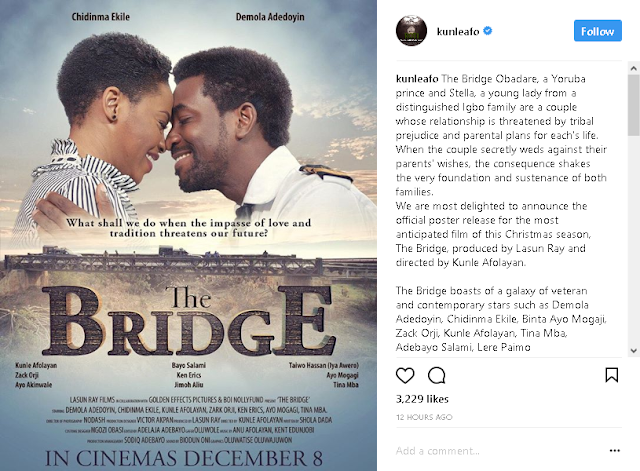Click the kunleafo profile avatar
Viewport: 640px width, 471px height.
click(x=411, y=31)
